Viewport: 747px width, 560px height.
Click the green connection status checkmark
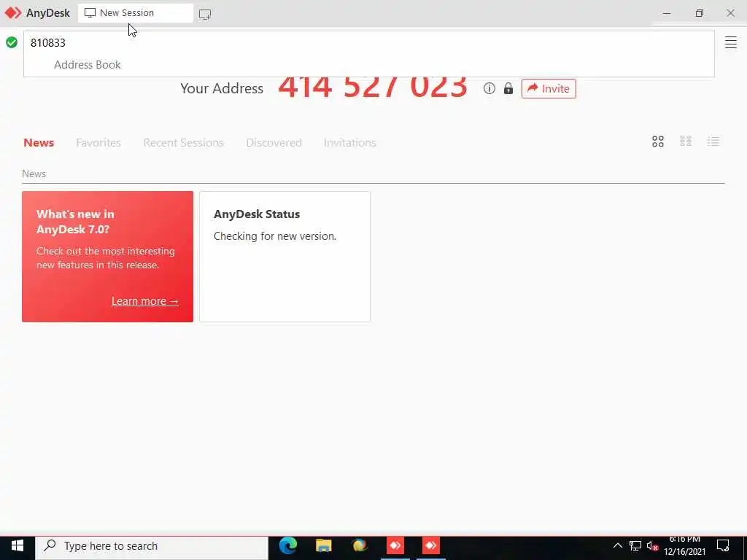point(12,42)
